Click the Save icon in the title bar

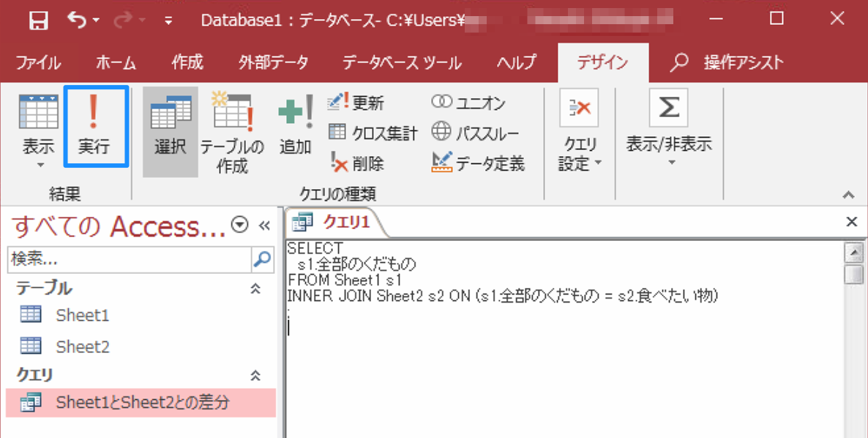(38, 21)
